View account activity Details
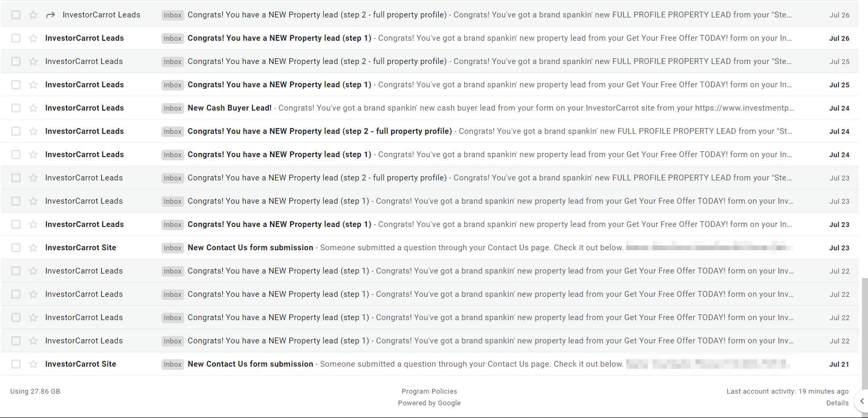 [837, 403]
